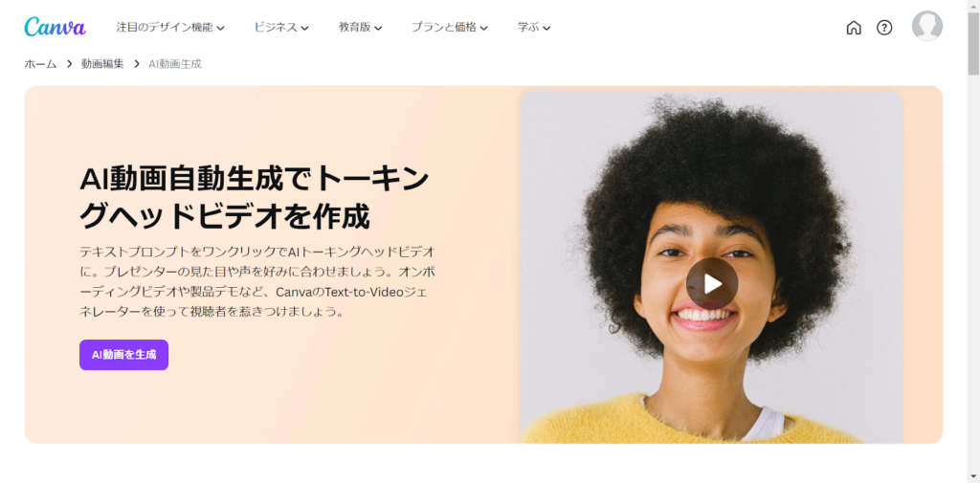Open the プランと価格 menu

click(x=450, y=27)
